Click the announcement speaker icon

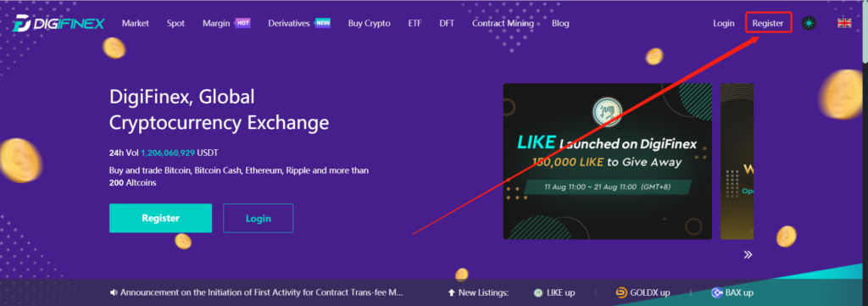click(114, 292)
